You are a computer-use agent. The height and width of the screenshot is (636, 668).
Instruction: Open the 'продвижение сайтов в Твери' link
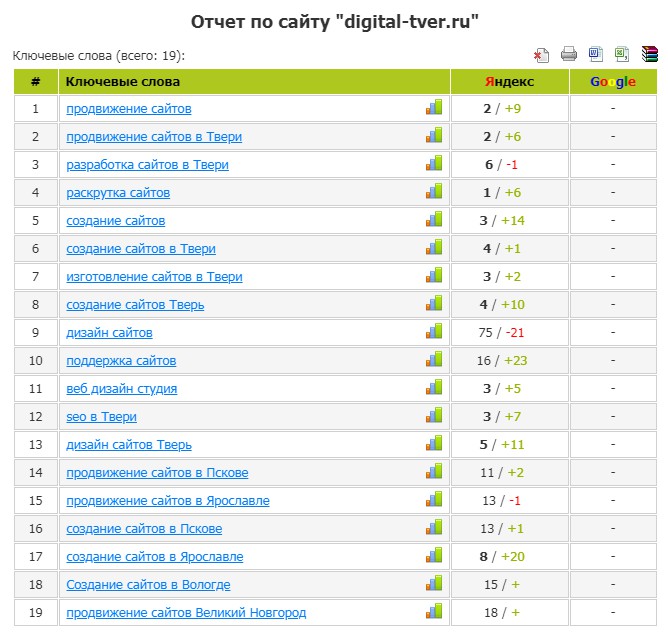154,137
